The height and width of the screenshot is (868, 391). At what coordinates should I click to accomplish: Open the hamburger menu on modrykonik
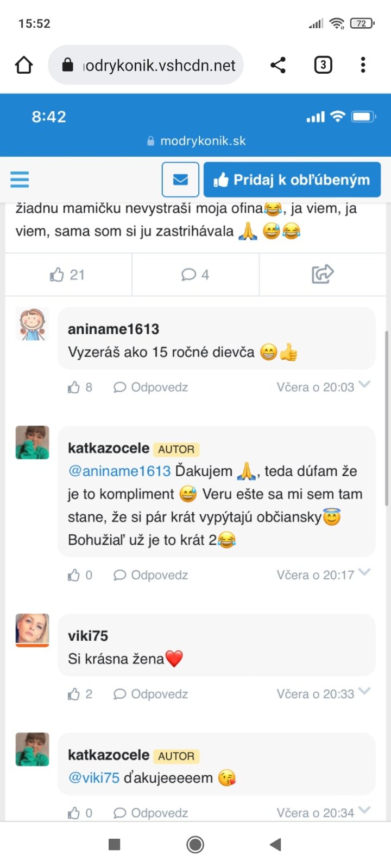[20, 180]
